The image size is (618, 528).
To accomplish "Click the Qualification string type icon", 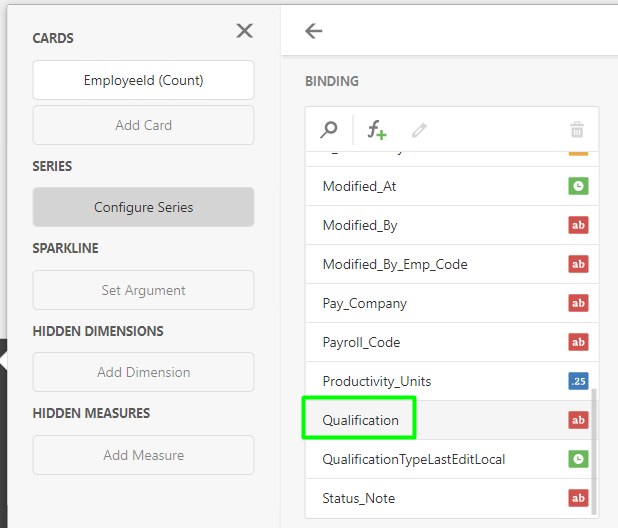I will point(578,420).
